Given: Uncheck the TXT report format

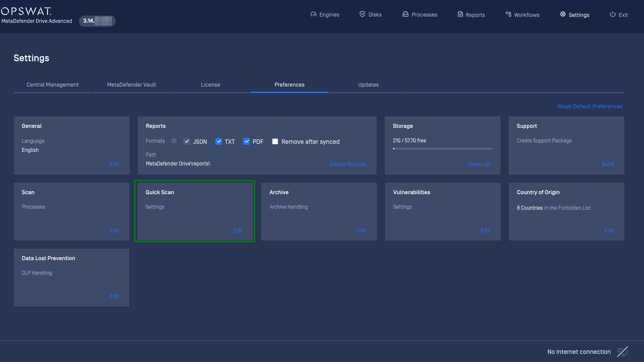Looking at the screenshot, I should pyautogui.click(x=219, y=141).
